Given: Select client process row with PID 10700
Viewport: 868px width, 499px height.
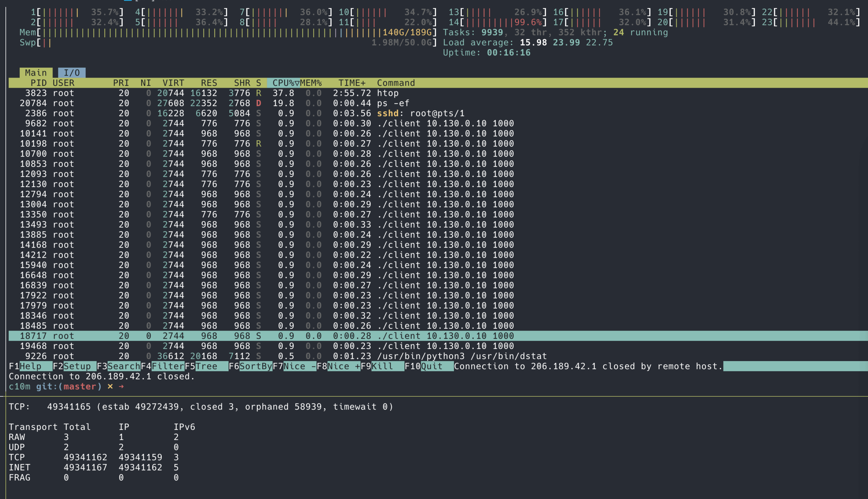Looking at the screenshot, I should [x=438, y=154].
